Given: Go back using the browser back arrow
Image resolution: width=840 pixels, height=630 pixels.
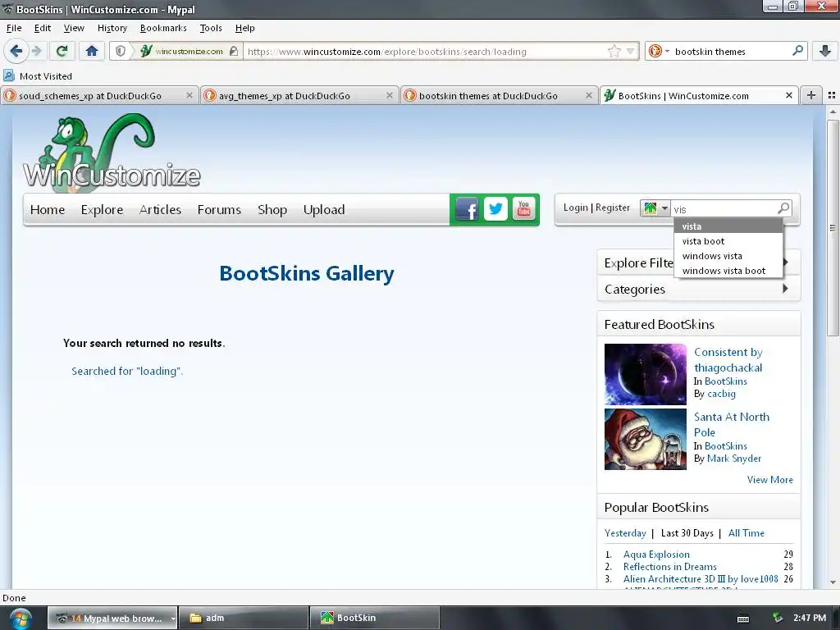Looking at the screenshot, I should pos(16,52).
